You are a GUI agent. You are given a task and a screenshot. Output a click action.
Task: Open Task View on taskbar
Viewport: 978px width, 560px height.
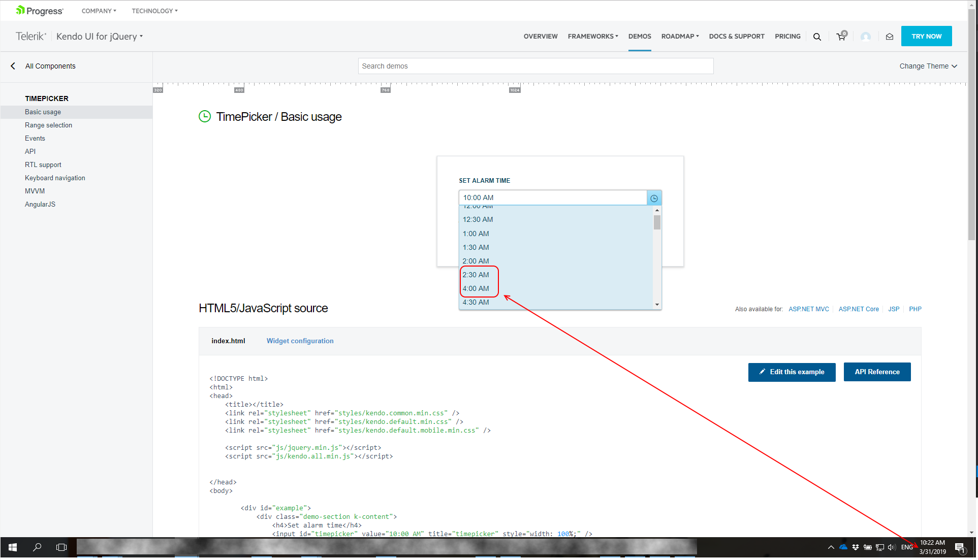pos(61,547)
